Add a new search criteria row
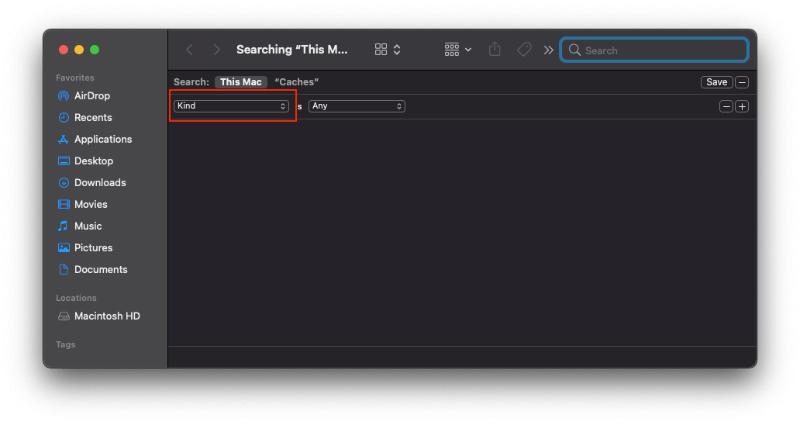 (x=742, y=107)
